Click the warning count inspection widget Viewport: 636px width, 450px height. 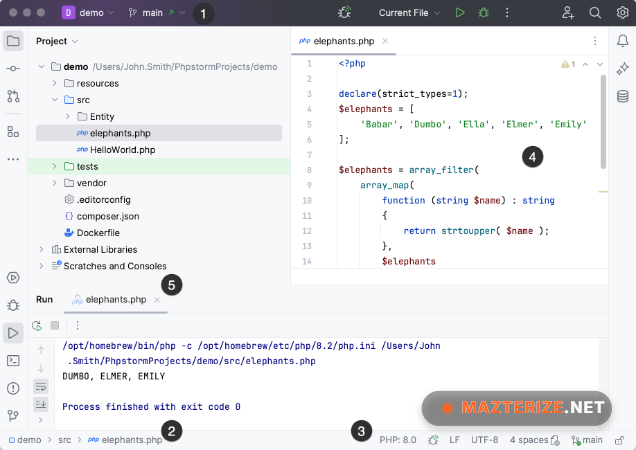[568, 64]
